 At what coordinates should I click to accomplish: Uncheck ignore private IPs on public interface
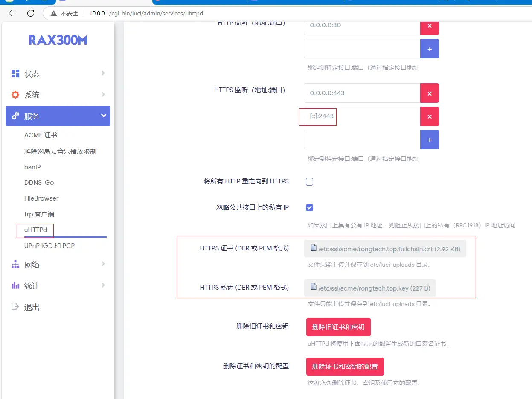[x=310, y=208]
